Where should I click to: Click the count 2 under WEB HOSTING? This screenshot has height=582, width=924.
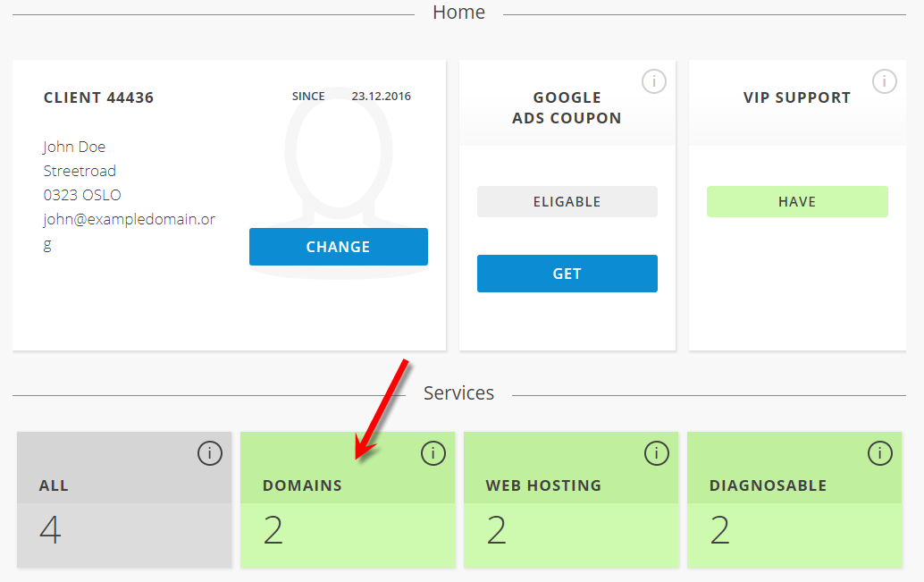[496, 530]
